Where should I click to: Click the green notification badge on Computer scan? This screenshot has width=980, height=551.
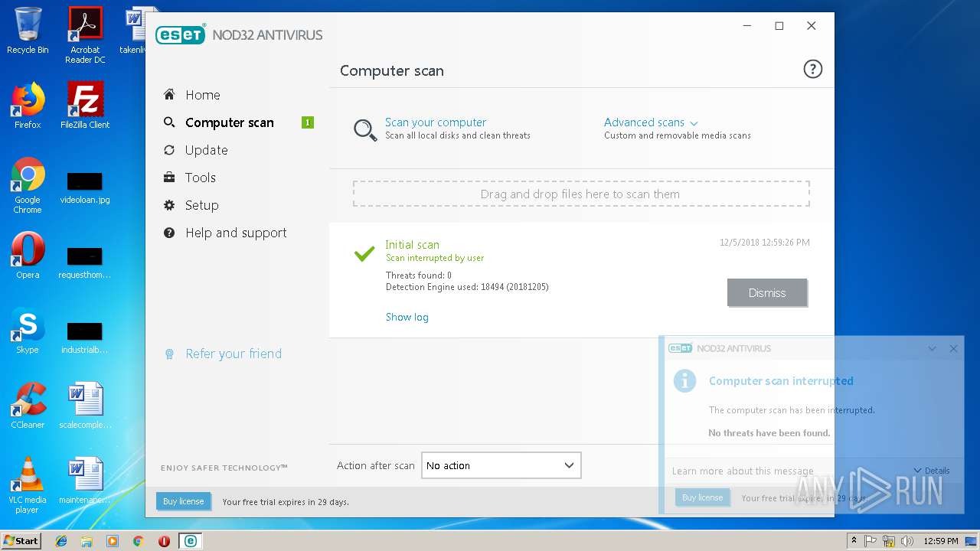click(308, 122)
